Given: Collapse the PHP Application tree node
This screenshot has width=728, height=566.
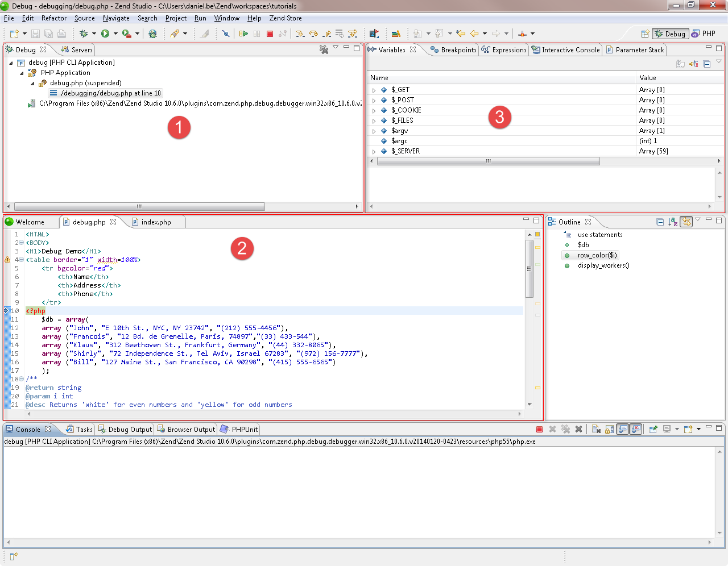Looking at the screenshot, I should (x=22, y=73).
